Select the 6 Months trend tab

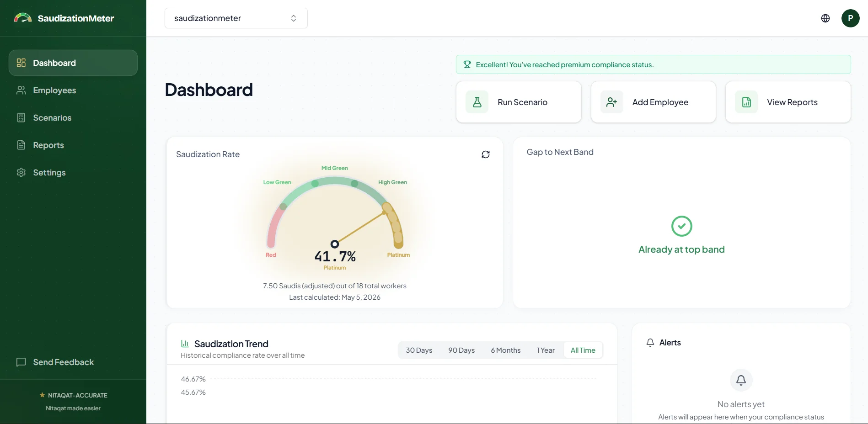coord(506,350)
